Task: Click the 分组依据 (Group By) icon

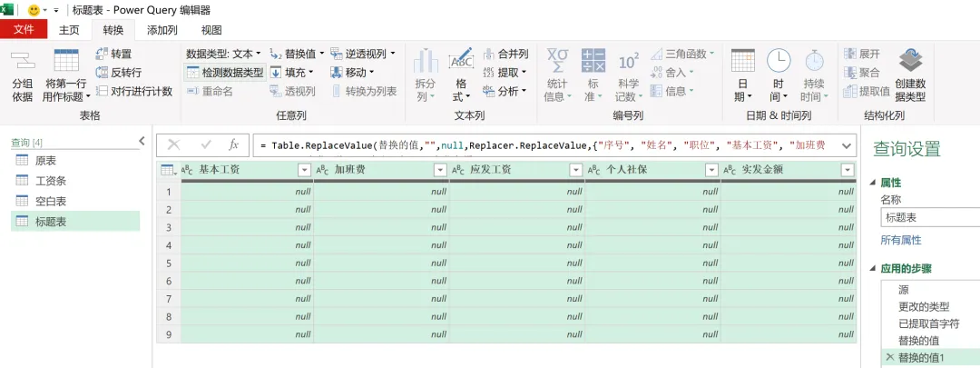Action: coord(22,62)
